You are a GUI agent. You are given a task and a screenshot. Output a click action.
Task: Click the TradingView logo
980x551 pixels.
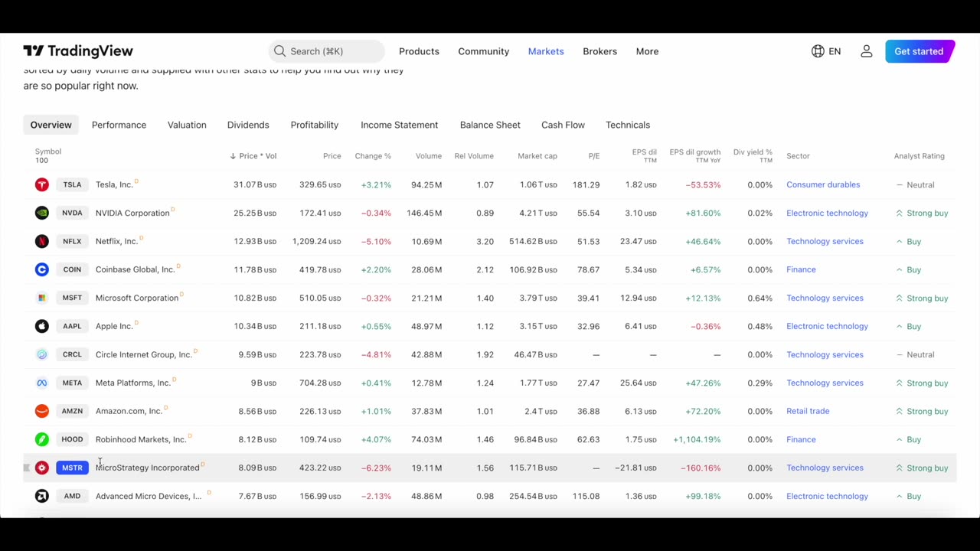point(78,51)
